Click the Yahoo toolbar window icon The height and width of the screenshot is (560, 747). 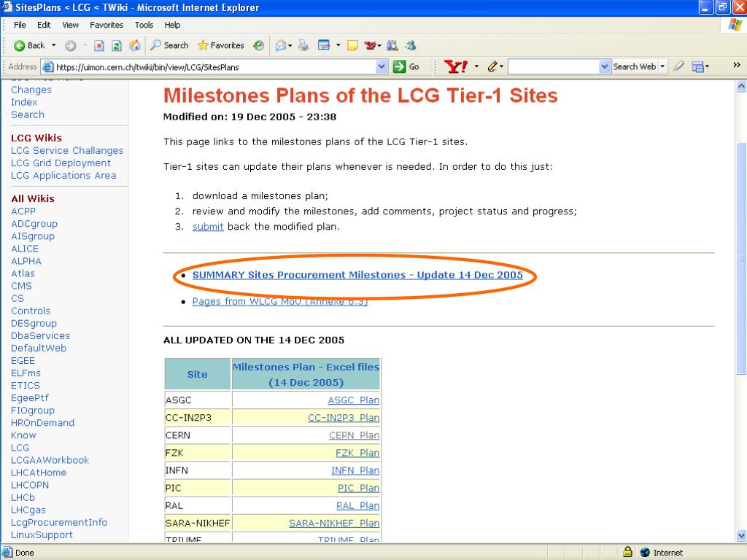click(x=698, y=67)
